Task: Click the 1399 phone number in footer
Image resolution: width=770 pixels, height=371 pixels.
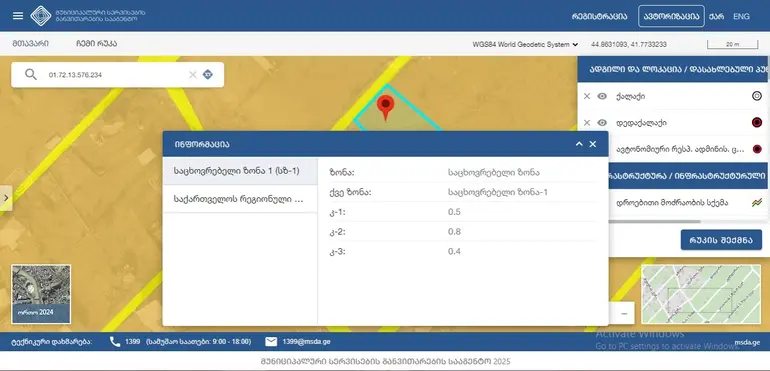Action: click(x=133, y=342)
